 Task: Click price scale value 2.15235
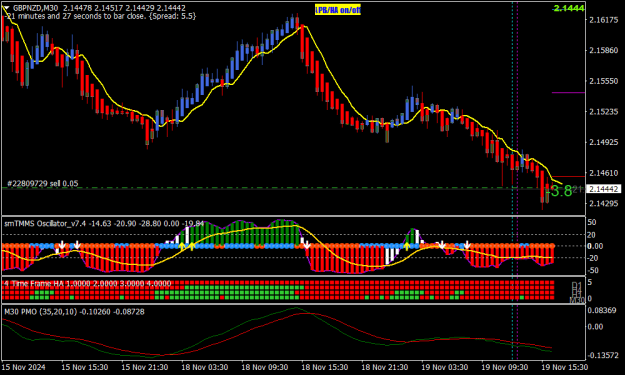pos(603,112)
